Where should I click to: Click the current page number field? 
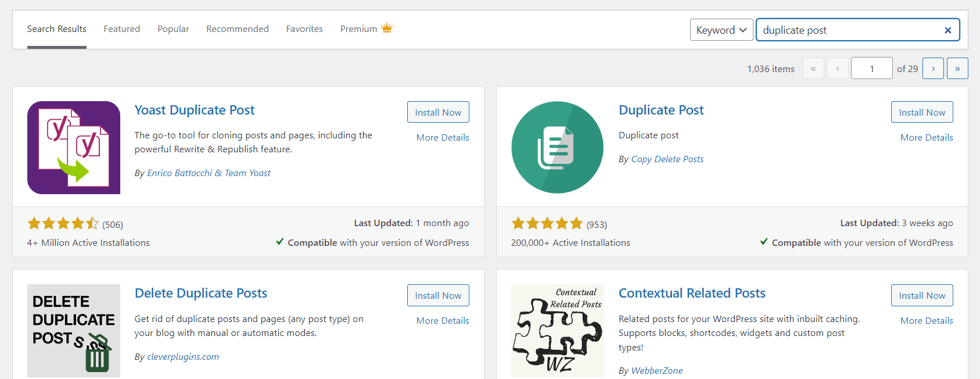point(871,69)
